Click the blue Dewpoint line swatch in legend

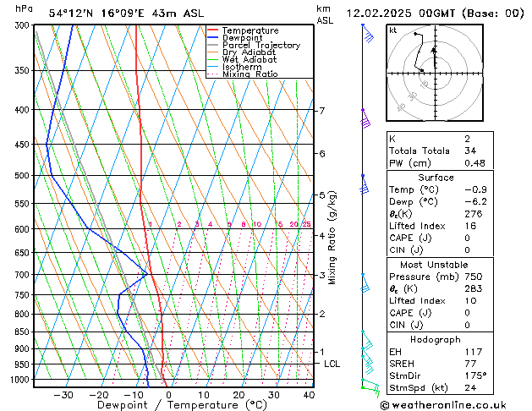(x=213, y=38)
